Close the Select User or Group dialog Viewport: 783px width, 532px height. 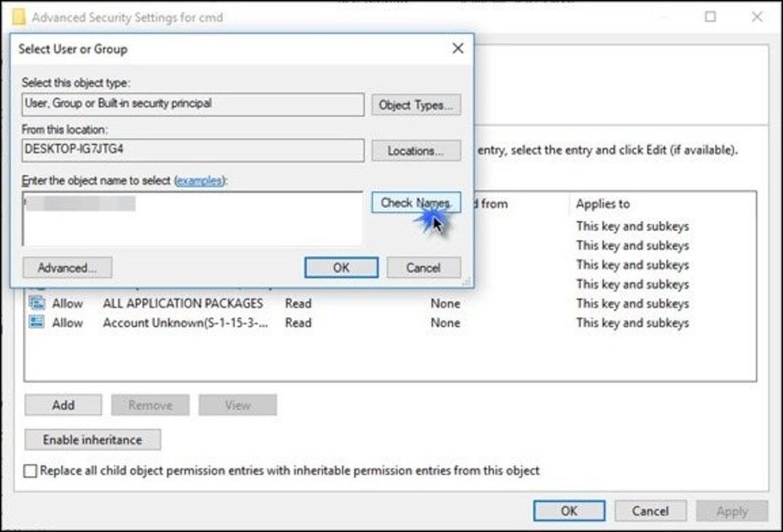click(457, 49)
